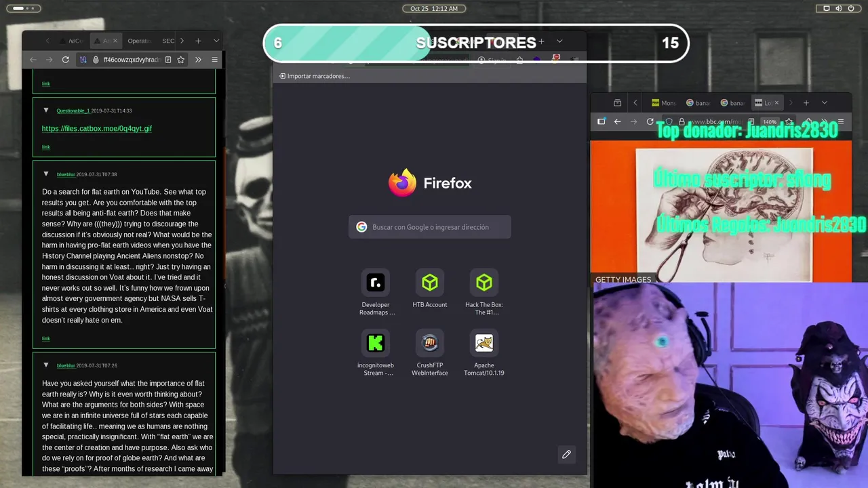
Task: Switch to the SEC tab in left browser
Action: point(167,41)
